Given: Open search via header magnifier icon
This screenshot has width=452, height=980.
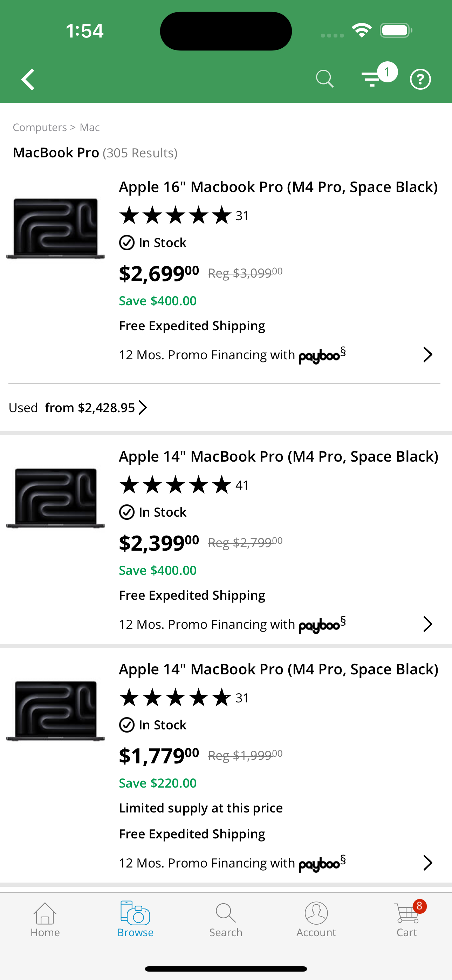Looking at the screenshot, I should tap(324, 79).
